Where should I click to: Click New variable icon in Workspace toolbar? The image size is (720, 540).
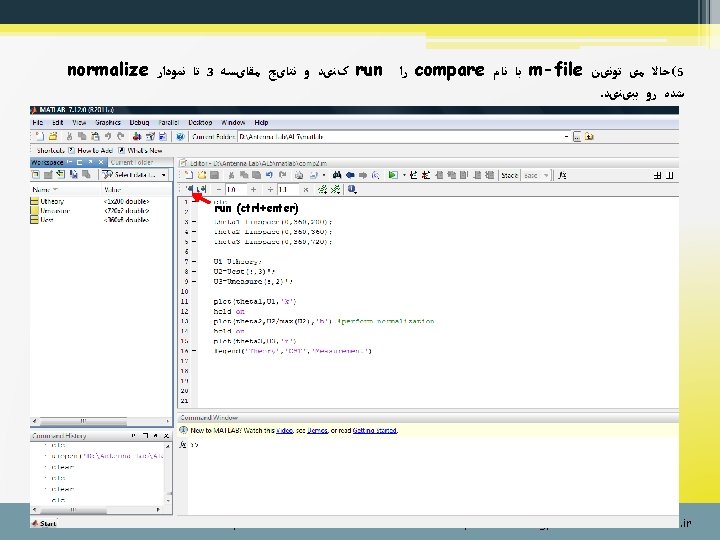35,174
